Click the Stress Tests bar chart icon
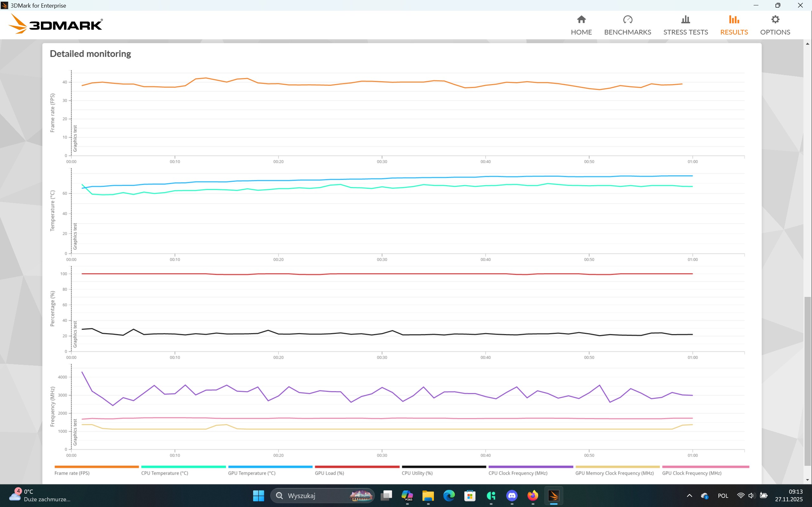This screenshot has width=812, height=507. click(x=685, y=19)
